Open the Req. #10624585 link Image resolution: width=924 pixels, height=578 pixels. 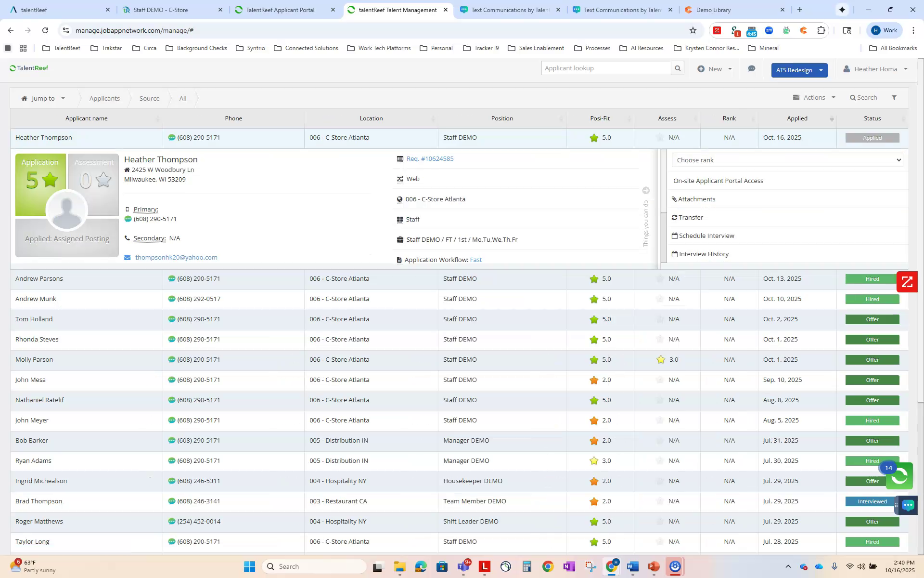pyautogui.click(x=429, y=158)
